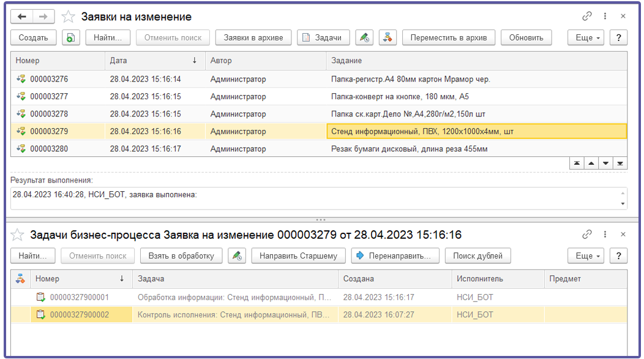Click Взять в обработку
Image resolution: width=644 pixels, height=359 pixels.
[181, 256]
